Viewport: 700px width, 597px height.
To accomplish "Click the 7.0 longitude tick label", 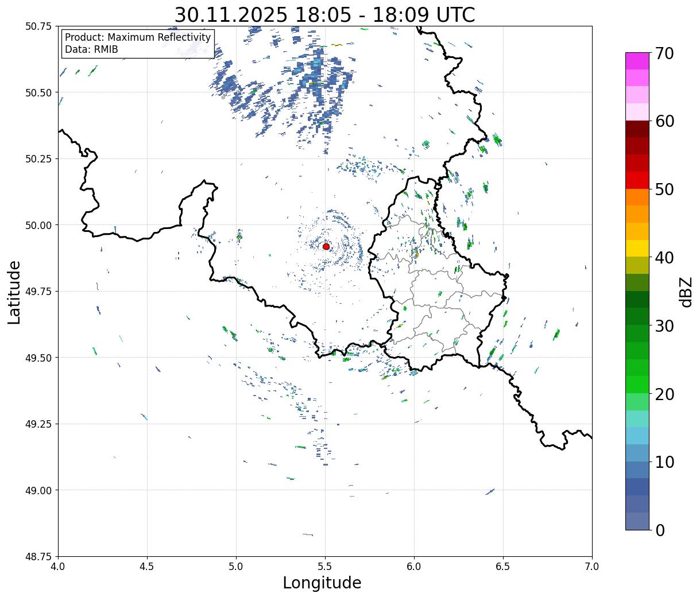I will (592, 567).
